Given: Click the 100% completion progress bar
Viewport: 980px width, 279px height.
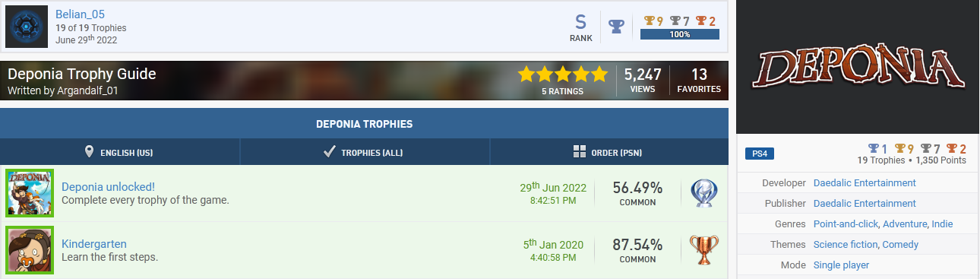Looking at the screenshot, I should tap(680, 34).
